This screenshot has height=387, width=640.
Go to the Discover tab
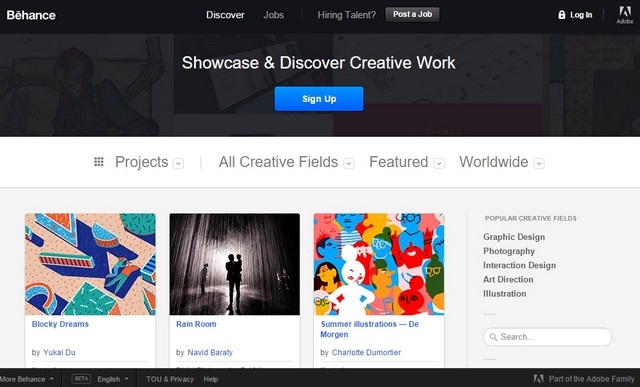click(225, 15)
